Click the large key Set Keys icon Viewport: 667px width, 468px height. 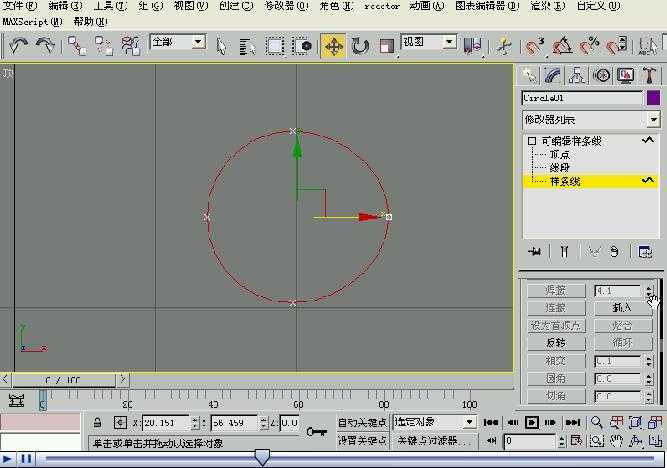click(317, 432)
